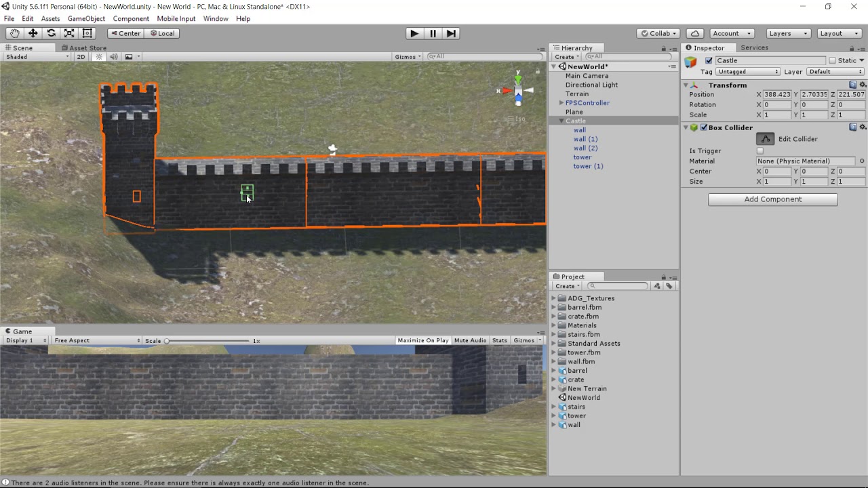Click Hierarchy panel lock icon
868x488 pixels.
(663, 49)
